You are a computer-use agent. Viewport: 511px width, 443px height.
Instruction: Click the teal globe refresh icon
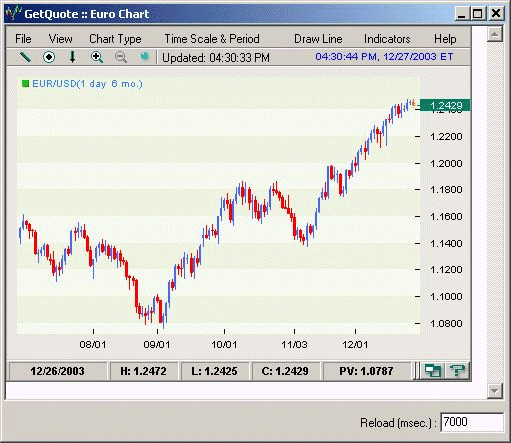pos(144,56)
